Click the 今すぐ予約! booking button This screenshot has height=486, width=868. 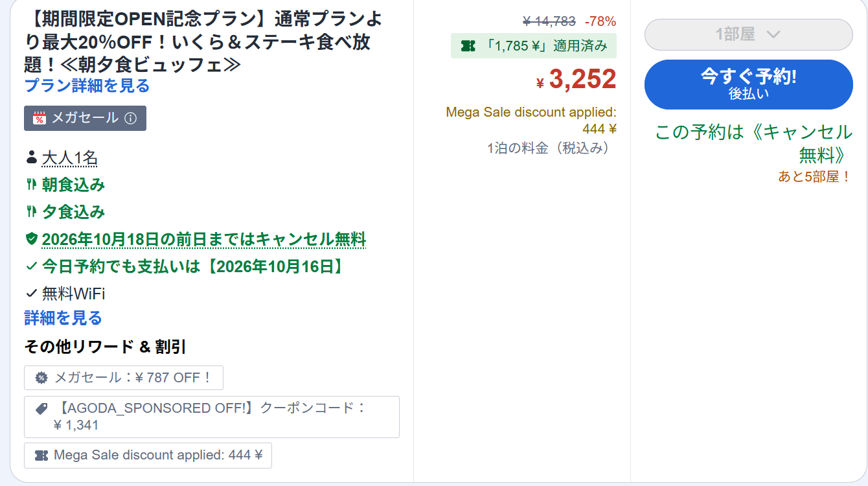click(x=748, y=84)
